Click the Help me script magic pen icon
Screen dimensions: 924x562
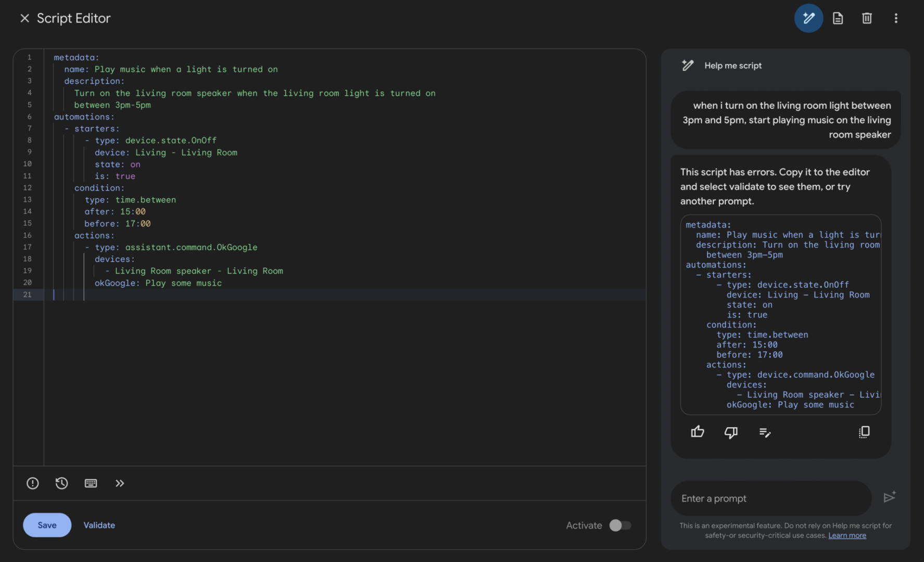point(808,18)
